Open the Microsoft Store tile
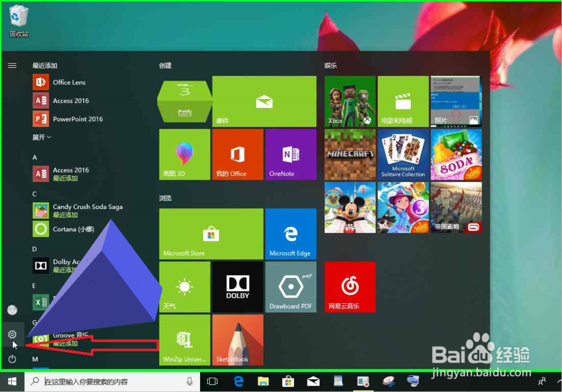The image size is (562, 392). tap(211, 234)
